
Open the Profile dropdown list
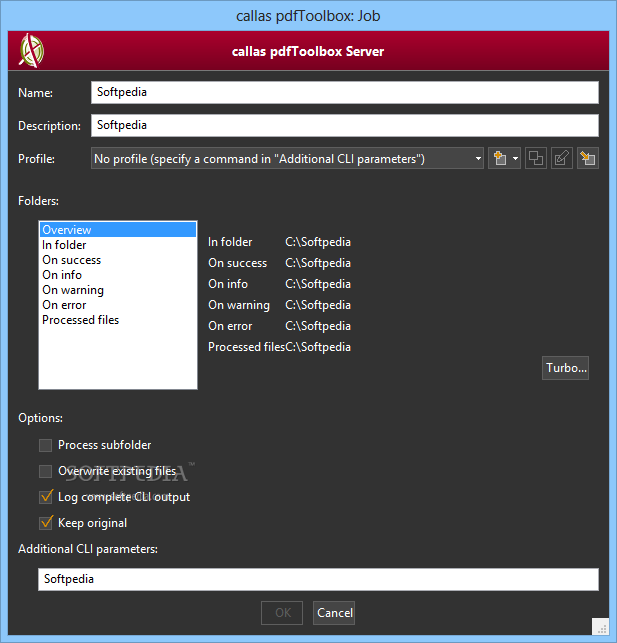click(x=287, y=158)
